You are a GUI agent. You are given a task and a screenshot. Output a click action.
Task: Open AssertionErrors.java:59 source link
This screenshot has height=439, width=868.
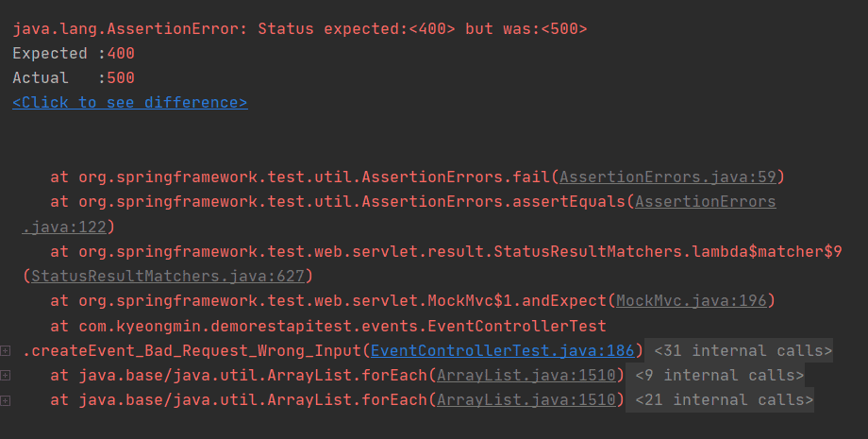668,177
